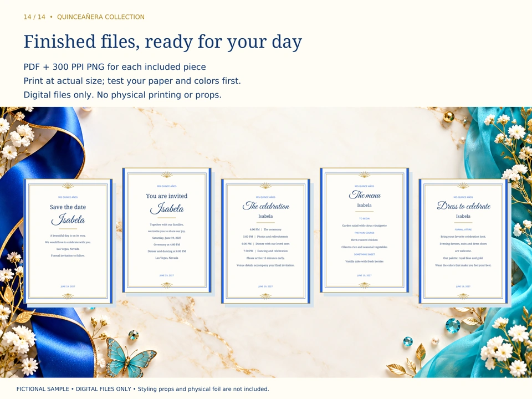
Task: Click the 'Dress to celebrate' card
Action: 463,241
